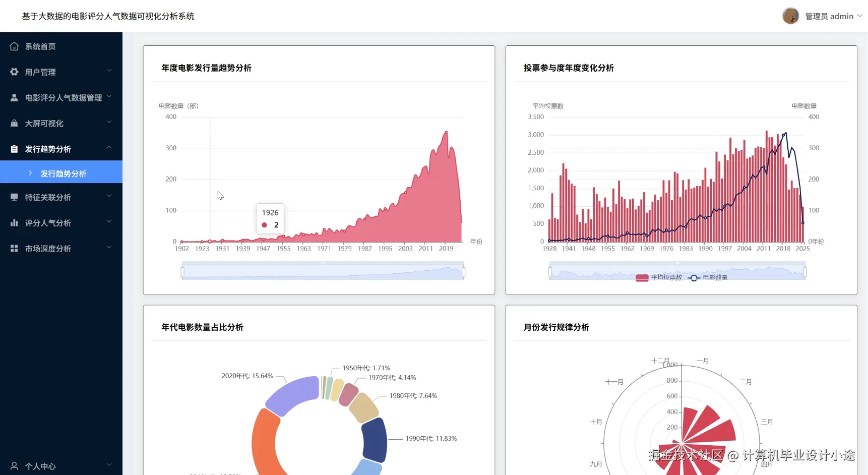The height and width of the screenshot is (475, 868).
Task: Click the admin avatar picture
Action: tap(790, 16)
